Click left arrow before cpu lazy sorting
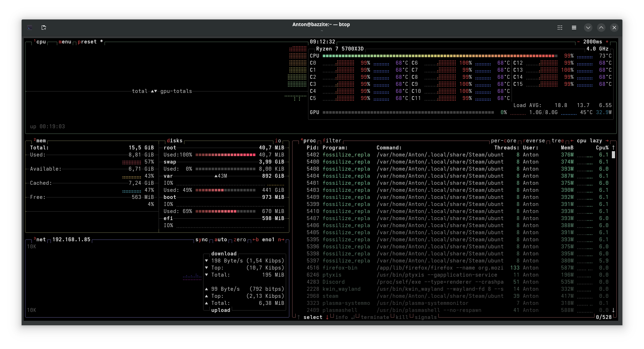The width and height of the screenshot is (644, 349). (x=572, y=141)
